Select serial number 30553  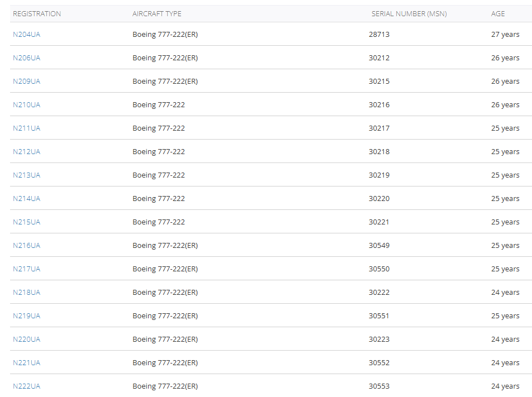click(379, 386)
